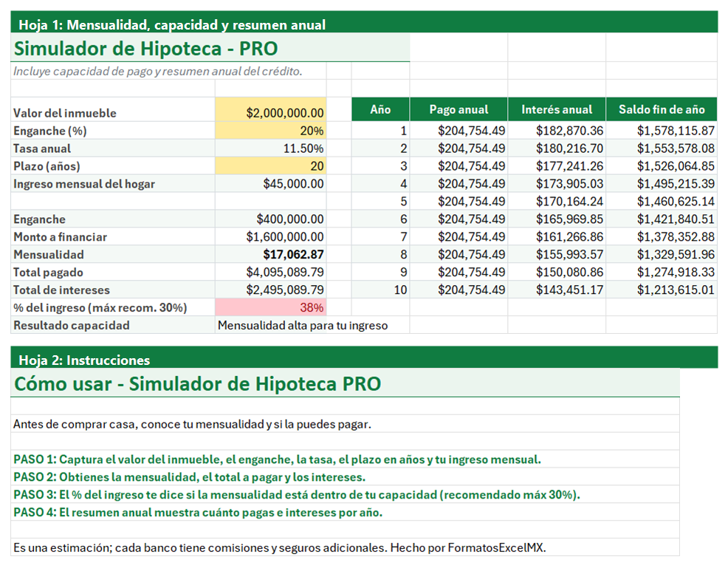This screenshot has height=568, width=728.
Task: Select year 10 balance $1,213,615.01
Action: point(662,290)
